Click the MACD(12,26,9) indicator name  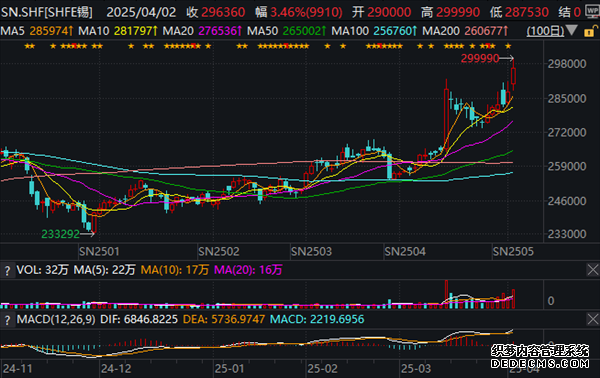[x=56, y=319]
